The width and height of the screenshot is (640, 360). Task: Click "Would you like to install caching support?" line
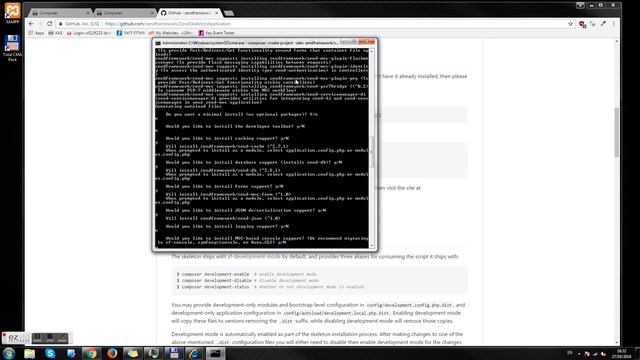point(227,138)
